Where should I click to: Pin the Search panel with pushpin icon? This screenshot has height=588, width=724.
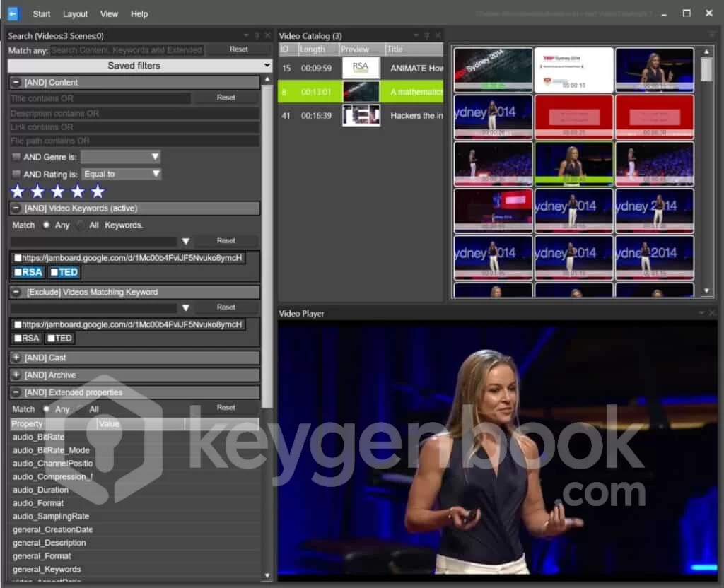(x=257, y=35)
